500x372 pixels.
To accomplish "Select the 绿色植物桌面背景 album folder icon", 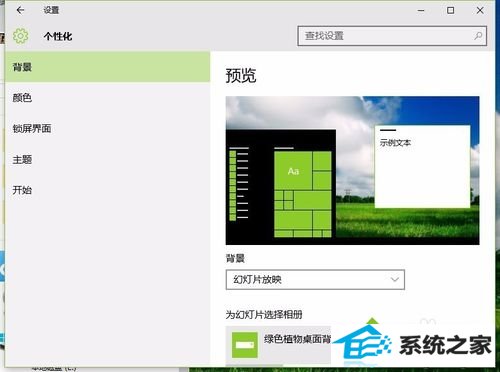I will 245,345.
